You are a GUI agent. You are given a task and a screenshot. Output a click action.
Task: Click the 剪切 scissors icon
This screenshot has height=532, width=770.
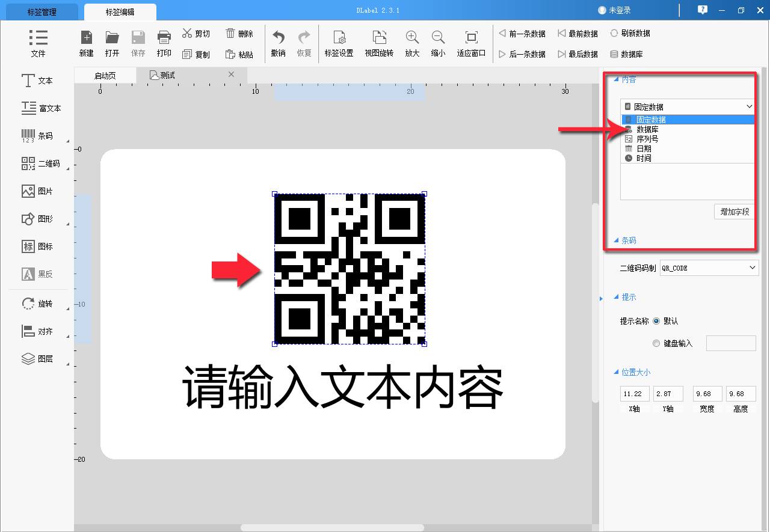(187, 33)
